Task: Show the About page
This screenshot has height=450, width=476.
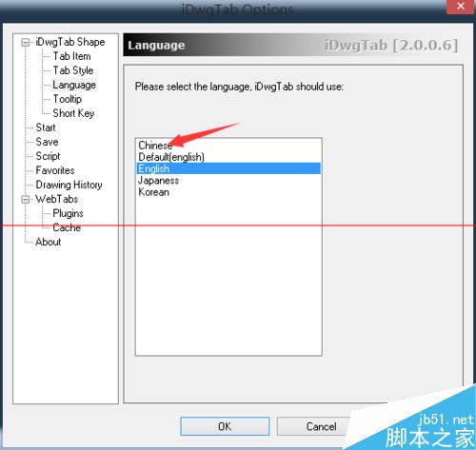Action: [x=49, y=242]
